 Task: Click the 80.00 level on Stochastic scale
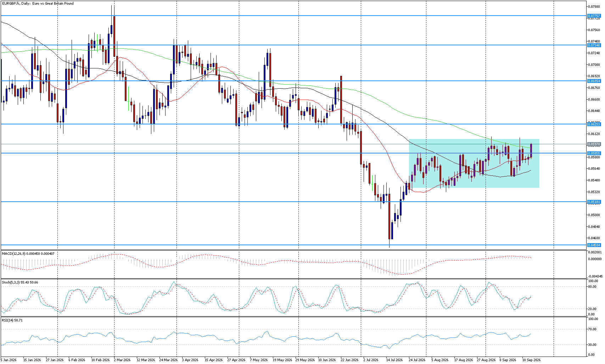point(593,287)
